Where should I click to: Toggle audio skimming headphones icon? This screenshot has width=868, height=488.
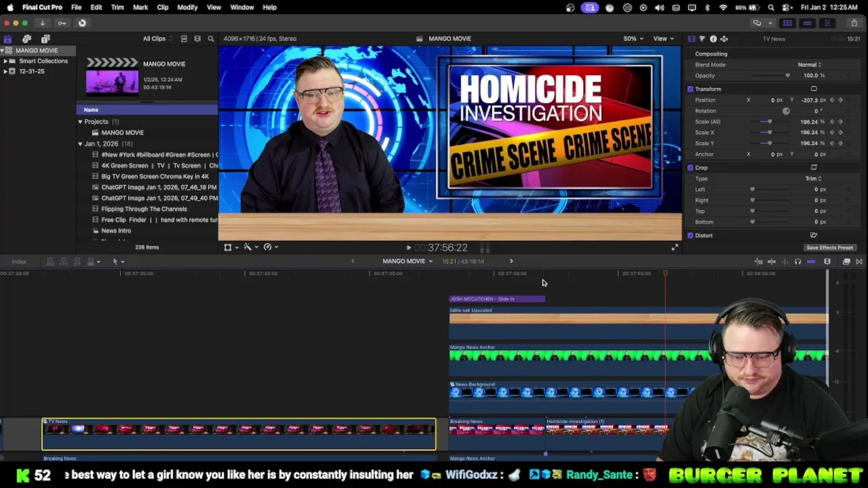pos(797,262)
